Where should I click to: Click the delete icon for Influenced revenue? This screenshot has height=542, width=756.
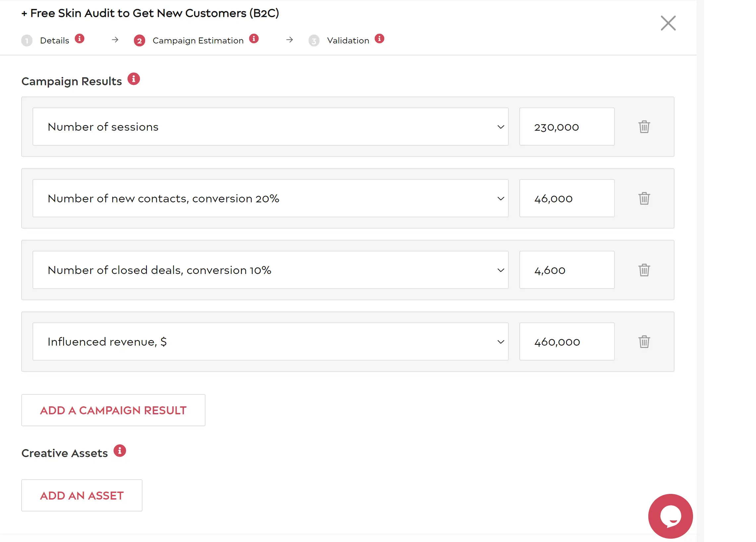tap(644, 341)
